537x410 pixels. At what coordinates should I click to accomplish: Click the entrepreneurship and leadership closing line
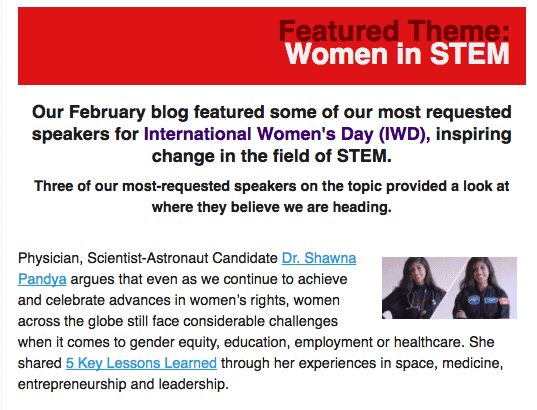123,384
